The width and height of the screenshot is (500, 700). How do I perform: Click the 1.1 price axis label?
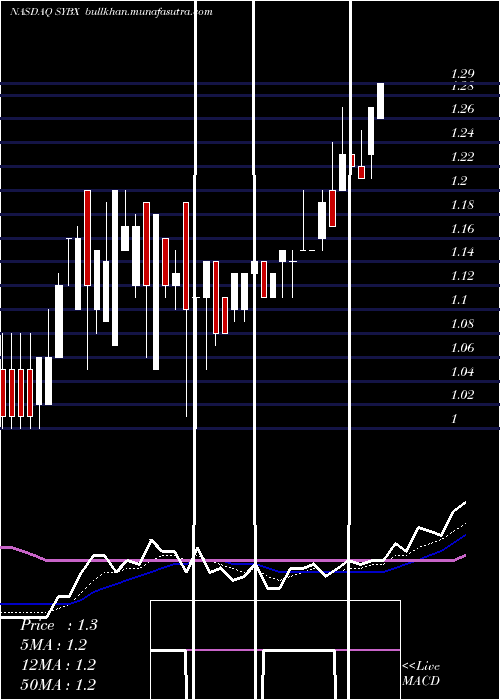459,300
